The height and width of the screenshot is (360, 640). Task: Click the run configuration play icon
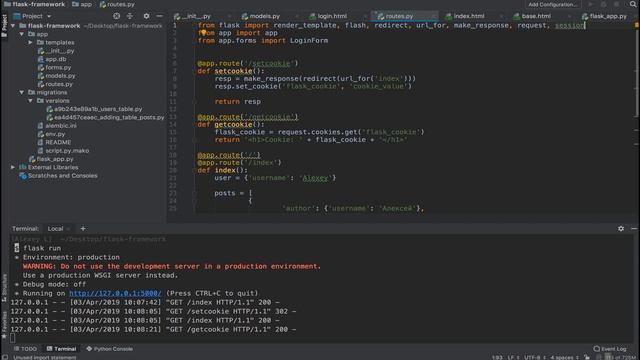click(590, 4)
